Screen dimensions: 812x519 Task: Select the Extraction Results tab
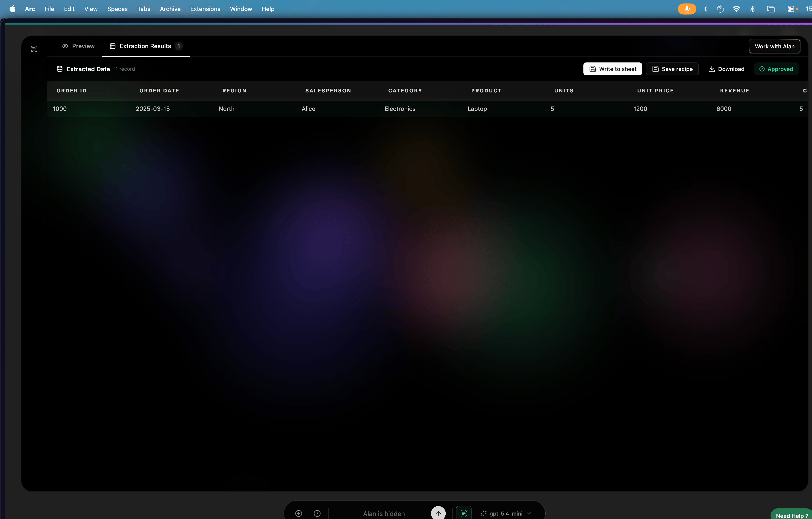point(146,46)
